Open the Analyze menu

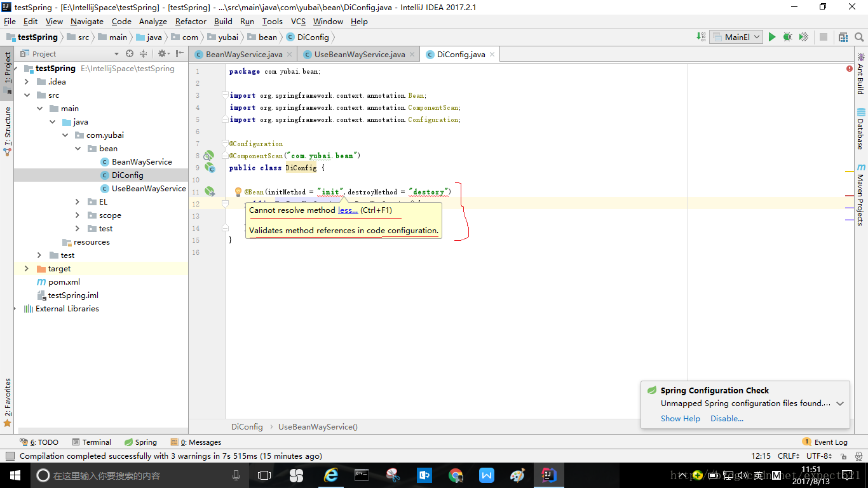153,21
